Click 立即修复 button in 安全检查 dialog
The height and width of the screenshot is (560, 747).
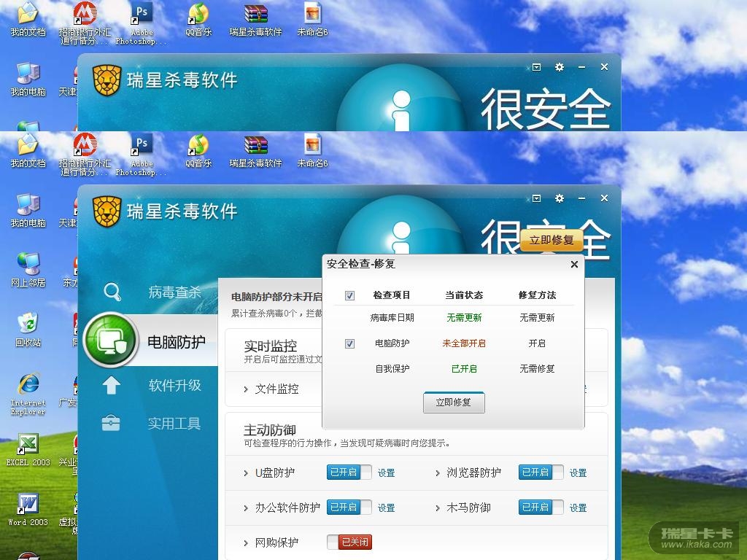tap(454, 402)
